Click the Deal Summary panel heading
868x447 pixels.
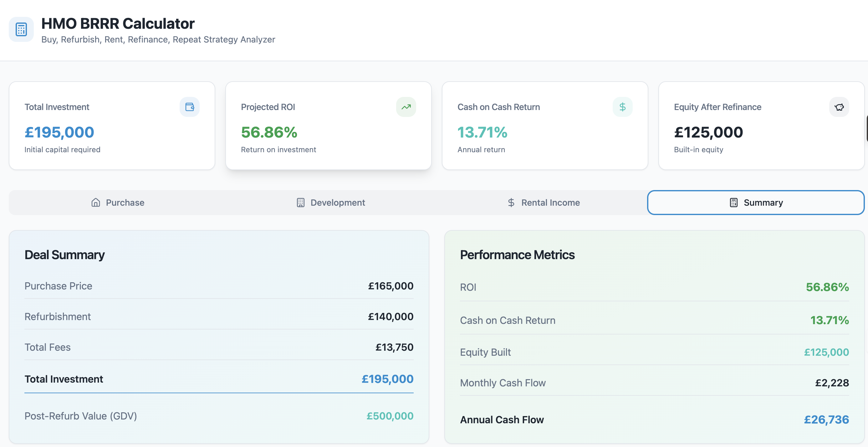(x=64, y=255)
